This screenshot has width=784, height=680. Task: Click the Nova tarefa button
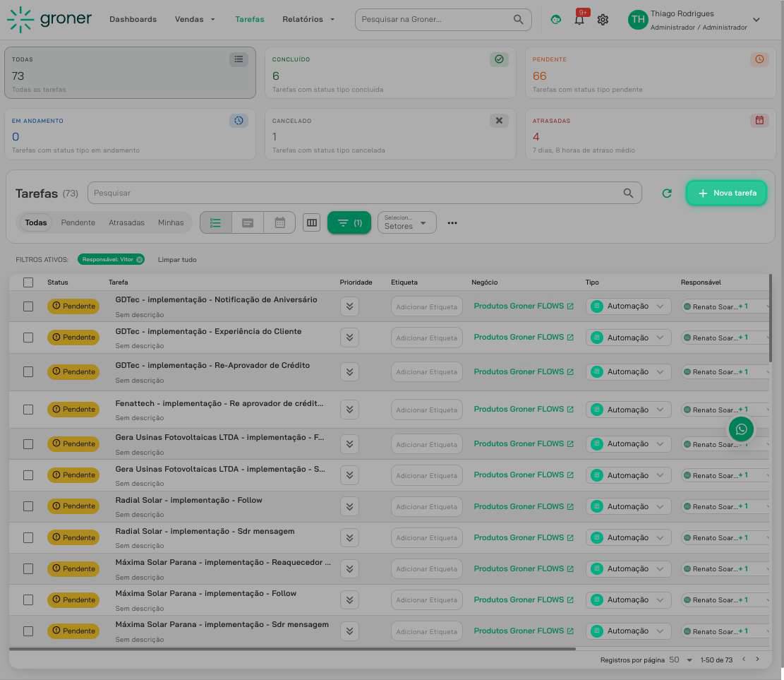[726, 193]
